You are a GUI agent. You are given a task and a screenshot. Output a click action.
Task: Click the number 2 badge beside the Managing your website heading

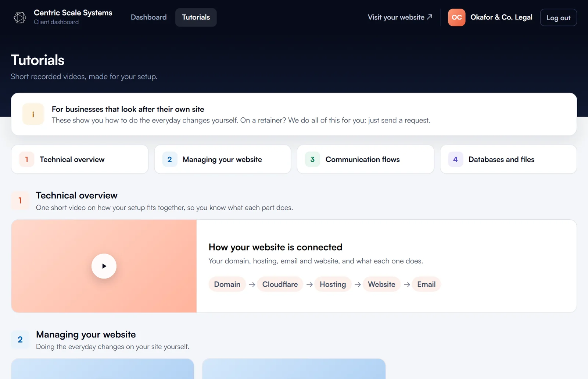point(20,340)
